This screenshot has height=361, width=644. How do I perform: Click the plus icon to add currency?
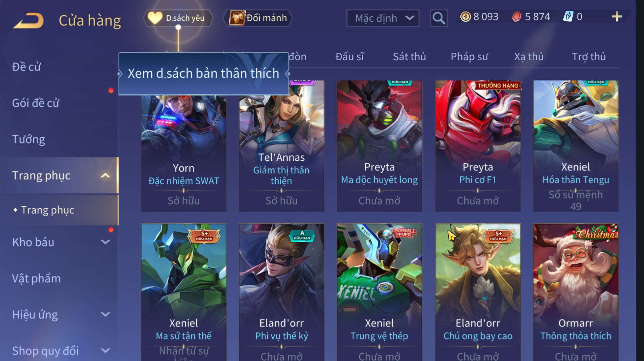coord(617,17)
